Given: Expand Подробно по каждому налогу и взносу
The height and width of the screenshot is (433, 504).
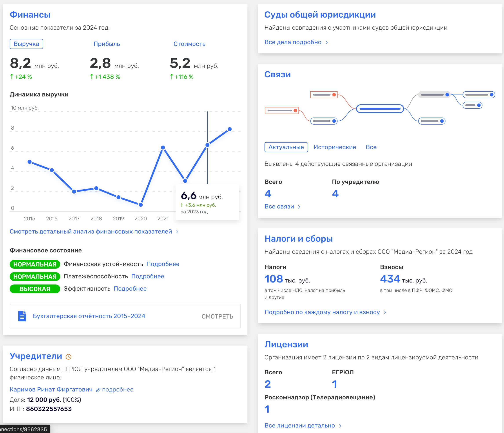Looking at the screenshot, I should point(322,312).
